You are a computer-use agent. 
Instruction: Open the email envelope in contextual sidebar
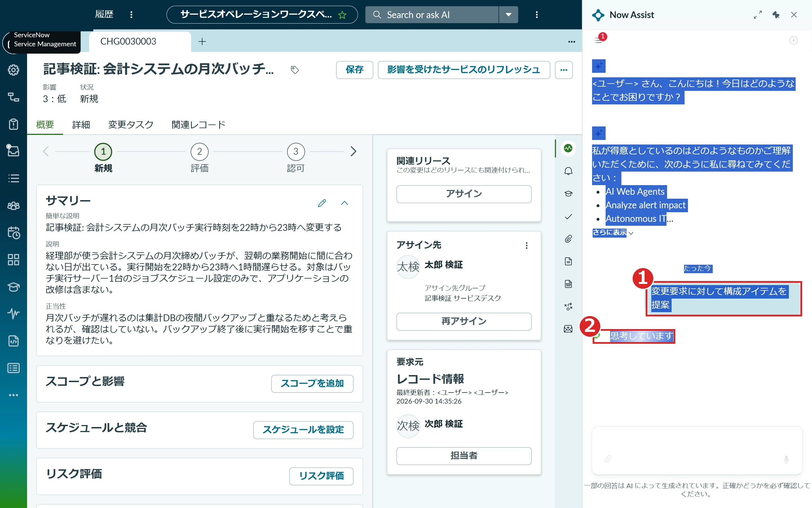[568, 329]
